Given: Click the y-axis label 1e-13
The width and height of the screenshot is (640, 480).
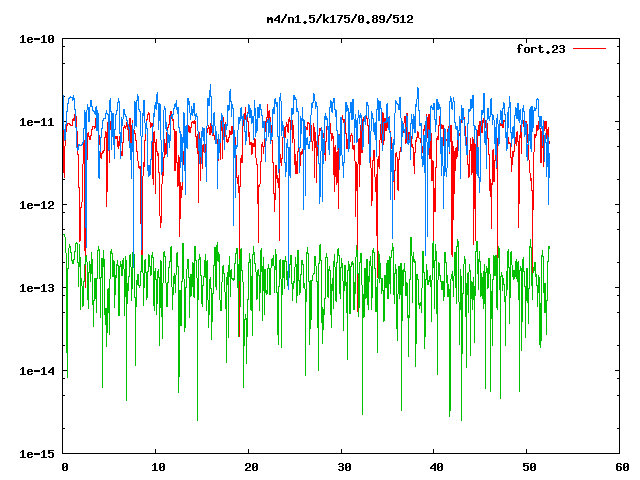Looking at the screenshot, I should [37, 288].
